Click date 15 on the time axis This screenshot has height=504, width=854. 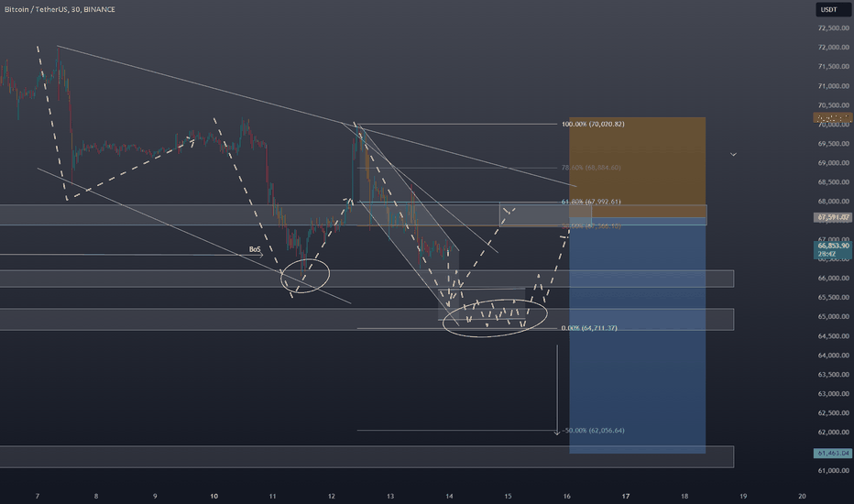pyautogui.click(x=508, y=497)
